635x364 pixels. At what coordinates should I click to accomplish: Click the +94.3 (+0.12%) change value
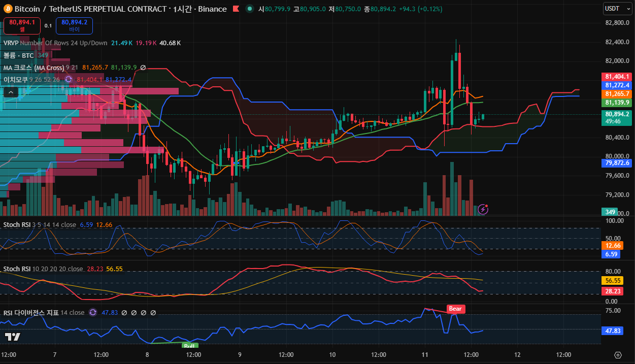tap(421, 9)
